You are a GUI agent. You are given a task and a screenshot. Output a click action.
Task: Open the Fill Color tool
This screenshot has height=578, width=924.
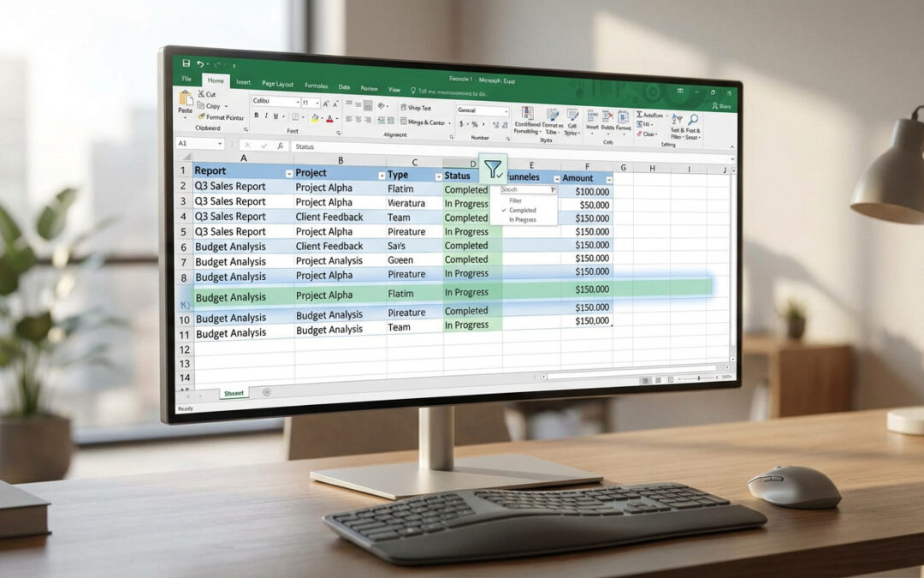pos(314,116)
